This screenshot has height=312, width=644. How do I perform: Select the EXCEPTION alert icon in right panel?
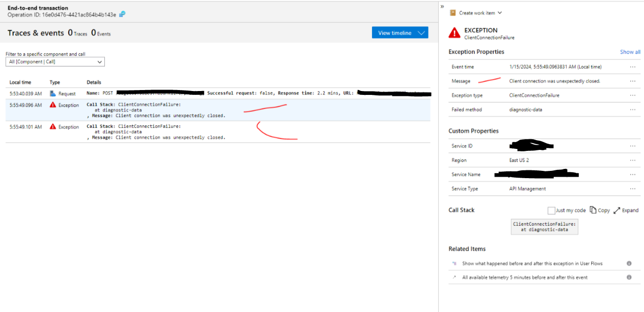(x=454, y=33)
